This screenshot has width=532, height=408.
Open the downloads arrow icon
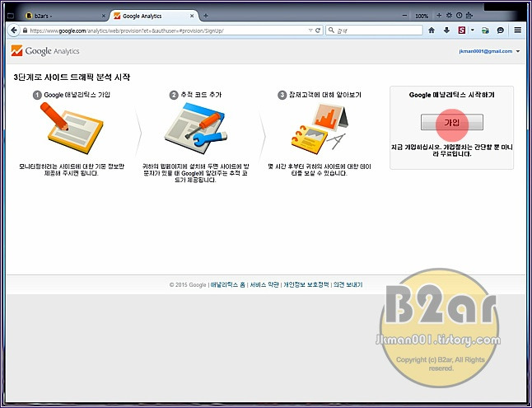446,30
